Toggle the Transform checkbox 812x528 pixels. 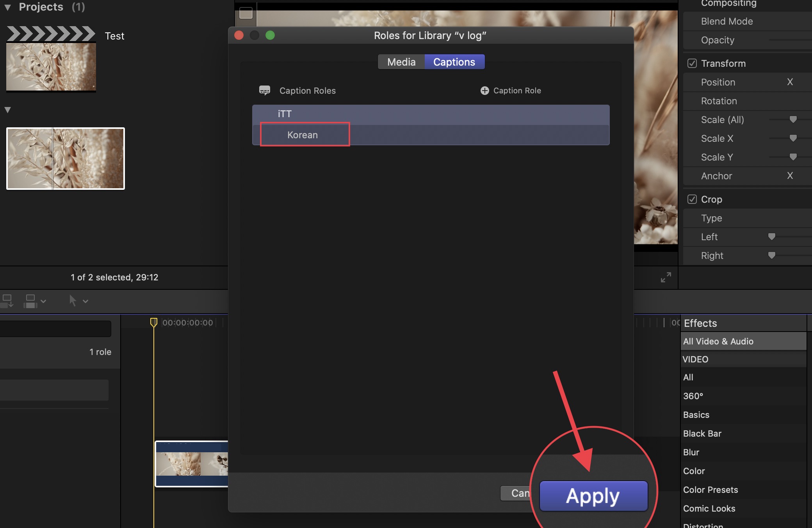point(692,63)
